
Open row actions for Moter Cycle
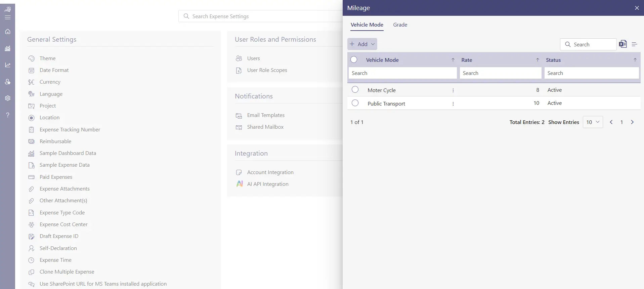[x=453, y=90]
